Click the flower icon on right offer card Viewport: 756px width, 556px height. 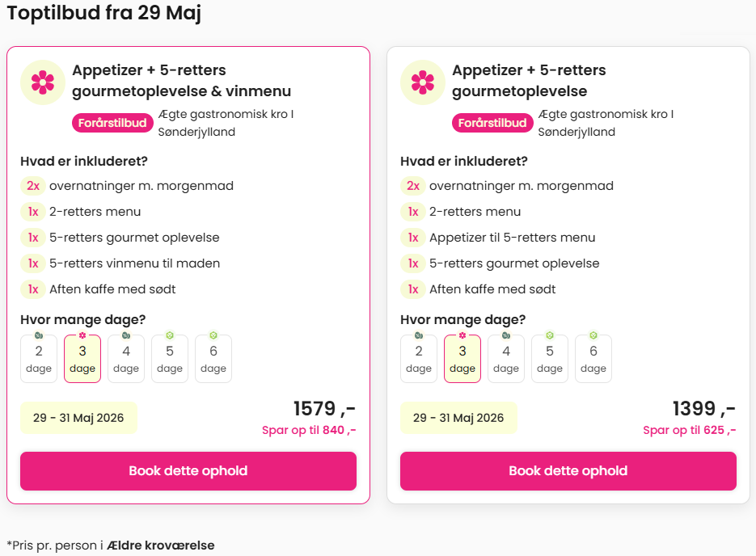(x=423, y=82)
